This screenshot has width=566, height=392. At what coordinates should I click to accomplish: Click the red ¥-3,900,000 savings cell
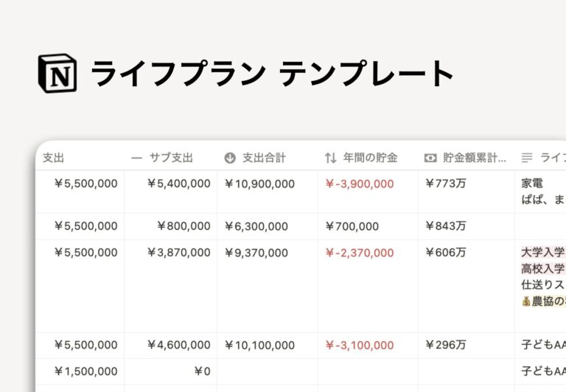368,192
